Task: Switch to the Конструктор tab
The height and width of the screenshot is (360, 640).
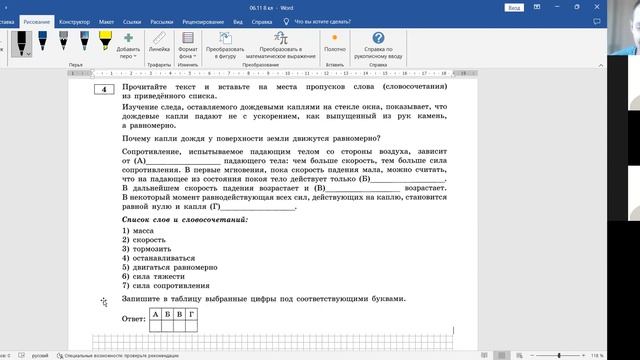Action: coord(74,22)
